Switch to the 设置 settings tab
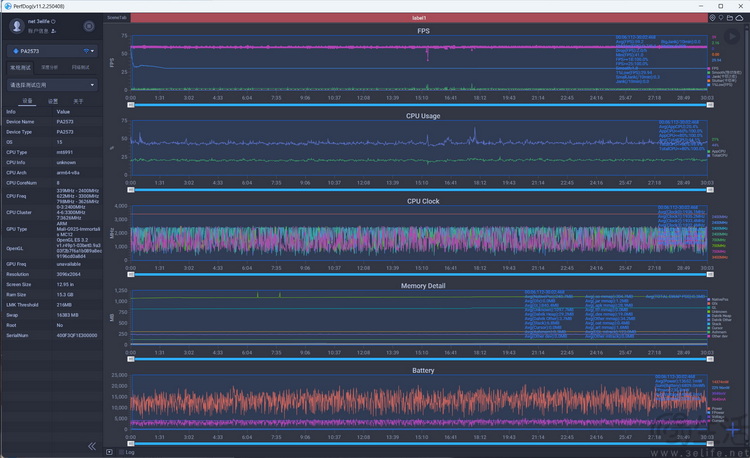 [x=53, y=101]
